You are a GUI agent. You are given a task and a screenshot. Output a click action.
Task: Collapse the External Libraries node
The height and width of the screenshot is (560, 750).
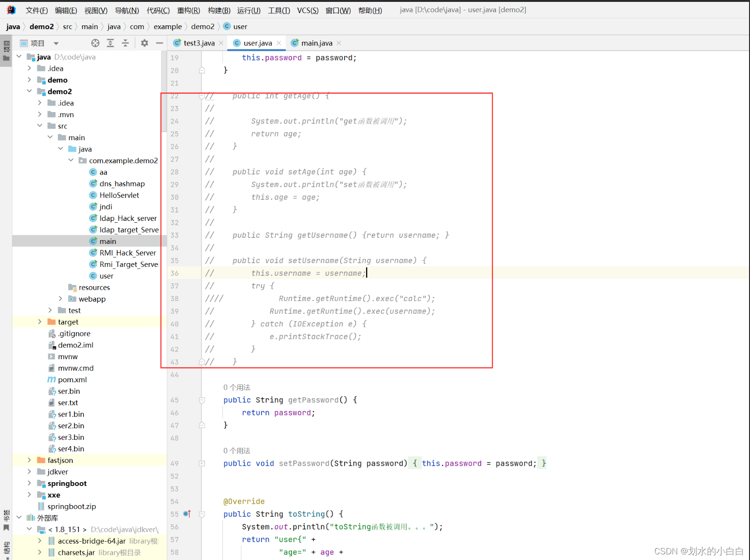[19, 518]
